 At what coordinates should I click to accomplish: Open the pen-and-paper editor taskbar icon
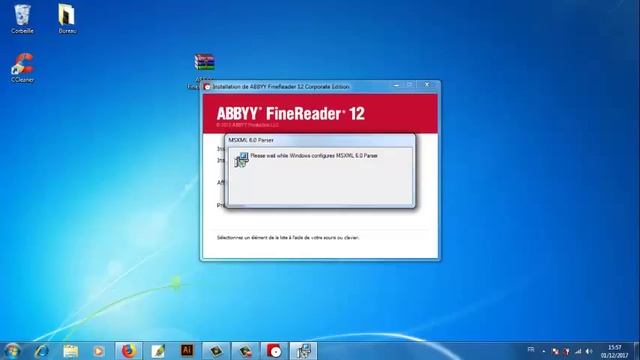(158, 351)
